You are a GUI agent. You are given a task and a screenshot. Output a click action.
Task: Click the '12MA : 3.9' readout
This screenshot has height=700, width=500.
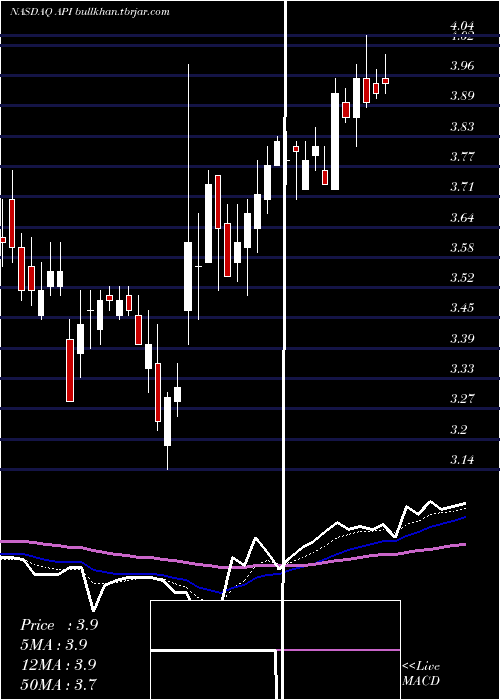tap(58, 664)
